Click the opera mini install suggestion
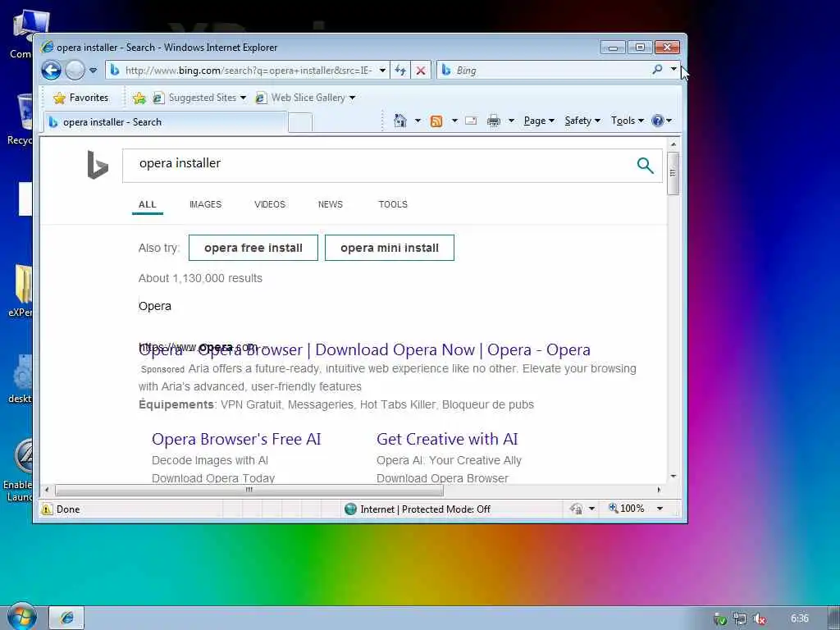Image resolution: width=840 pixels, height=630 pixels. [x=390, y=248]
